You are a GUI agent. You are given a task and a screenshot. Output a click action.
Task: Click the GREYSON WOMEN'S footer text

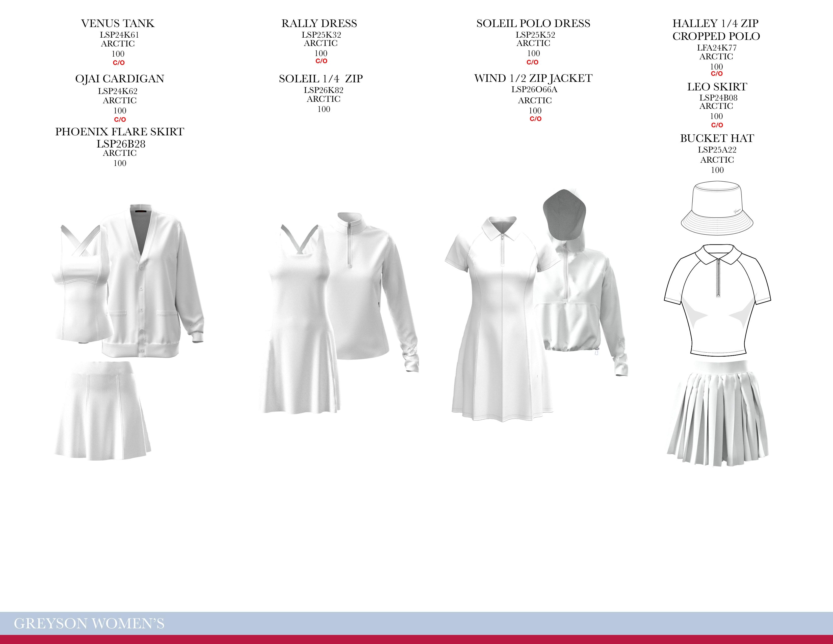pos(89,623)
